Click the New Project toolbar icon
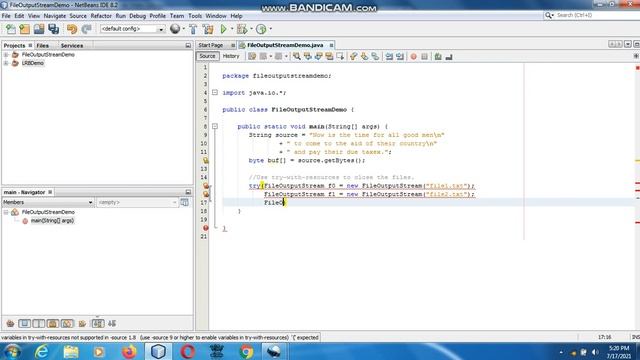 (24, 29)
